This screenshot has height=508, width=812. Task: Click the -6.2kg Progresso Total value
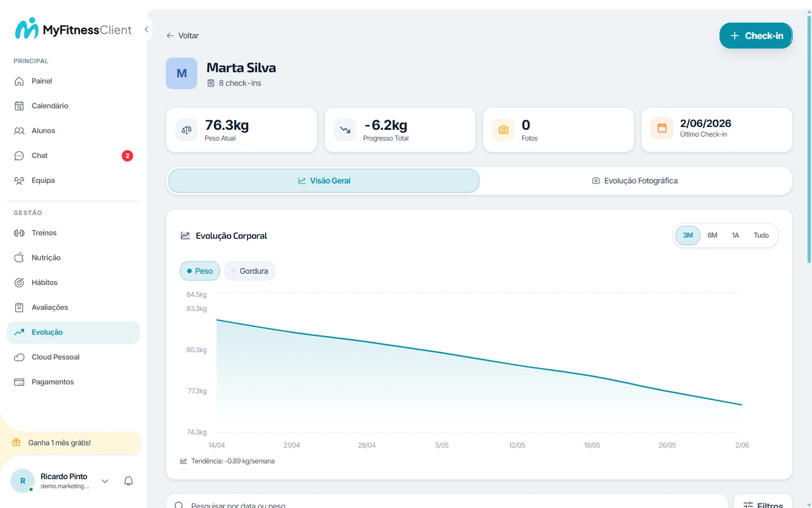pyautogui.click(x=386, y=125)
